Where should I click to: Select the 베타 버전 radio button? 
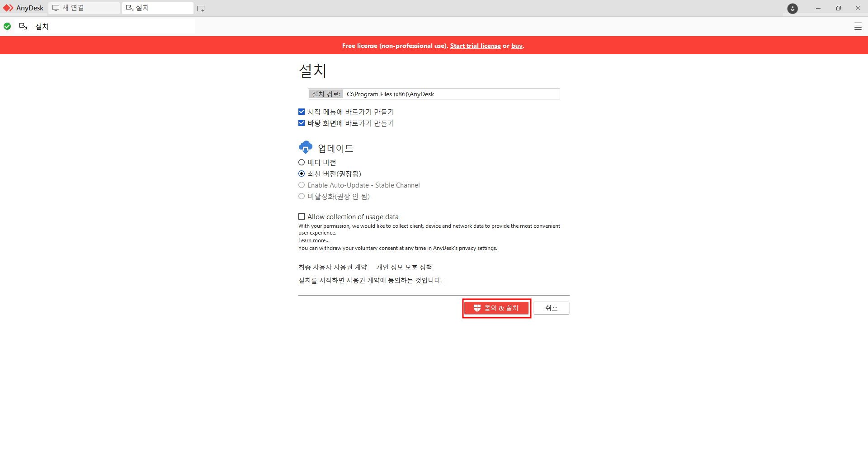click(x=301, y=162)
